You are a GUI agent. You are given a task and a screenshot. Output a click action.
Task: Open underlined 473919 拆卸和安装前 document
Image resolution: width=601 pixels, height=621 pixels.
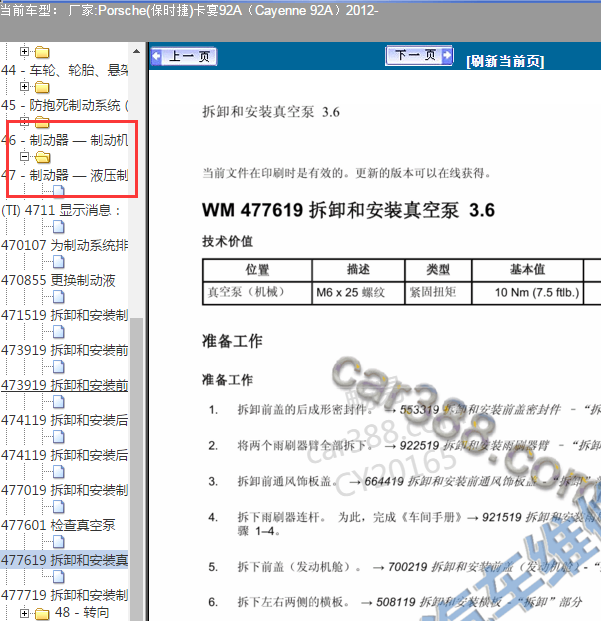point(65,385)
